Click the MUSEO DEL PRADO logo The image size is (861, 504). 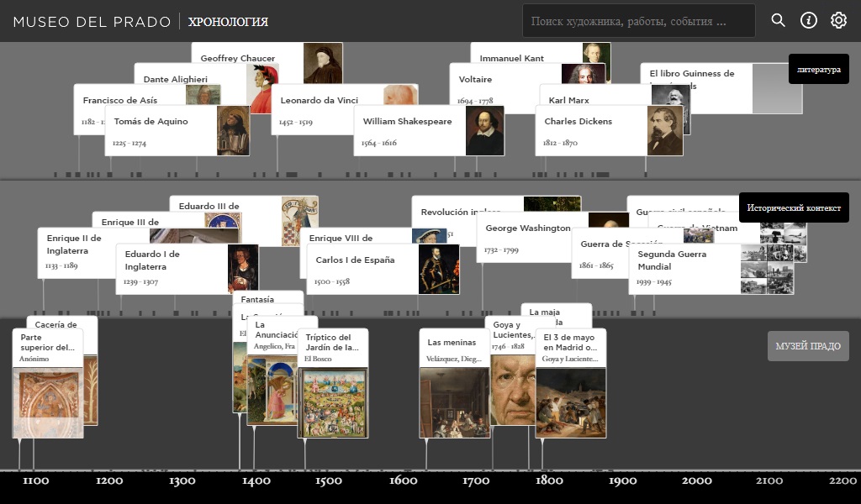pyautogui.click(x=92, y=21)
